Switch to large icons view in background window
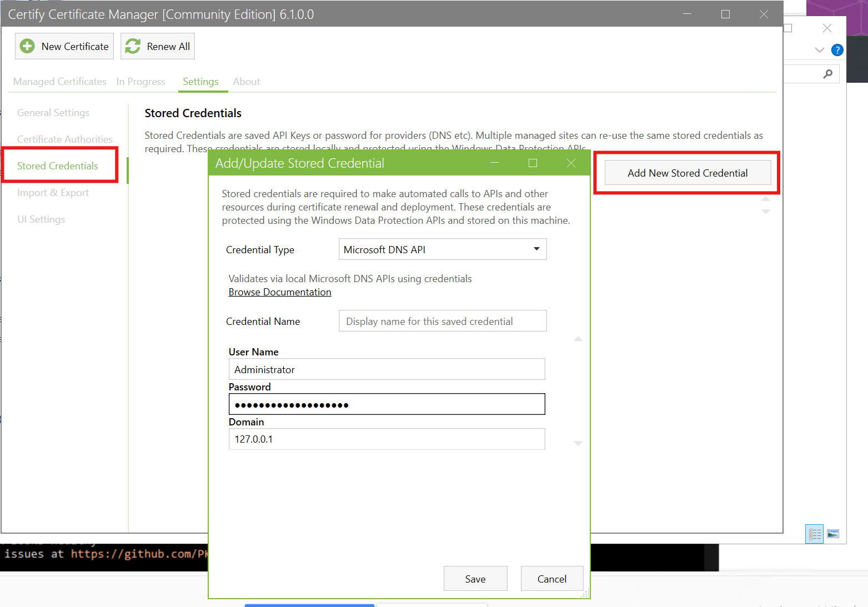The image size is (868, 607). tap(833, 534)
